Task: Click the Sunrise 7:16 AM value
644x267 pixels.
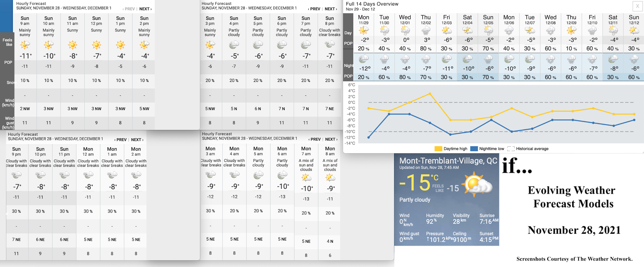Action: click(x=489, y=222)
